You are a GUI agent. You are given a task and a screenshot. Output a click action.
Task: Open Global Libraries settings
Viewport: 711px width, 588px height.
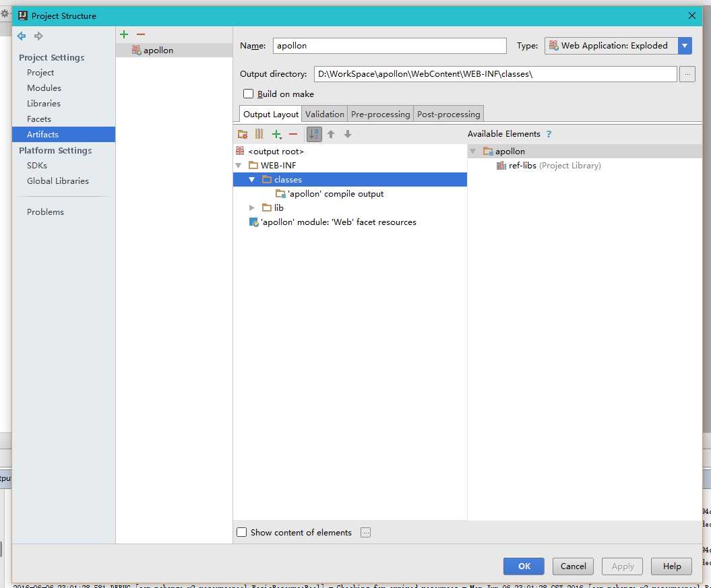57,181
